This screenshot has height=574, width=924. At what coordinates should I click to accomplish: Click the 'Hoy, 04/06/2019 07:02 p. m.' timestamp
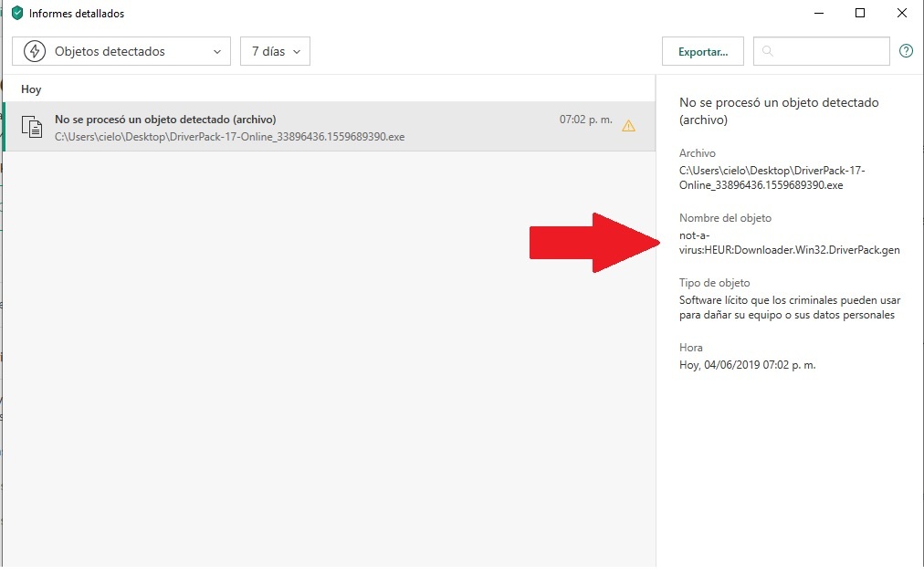[x=747, y=365]
